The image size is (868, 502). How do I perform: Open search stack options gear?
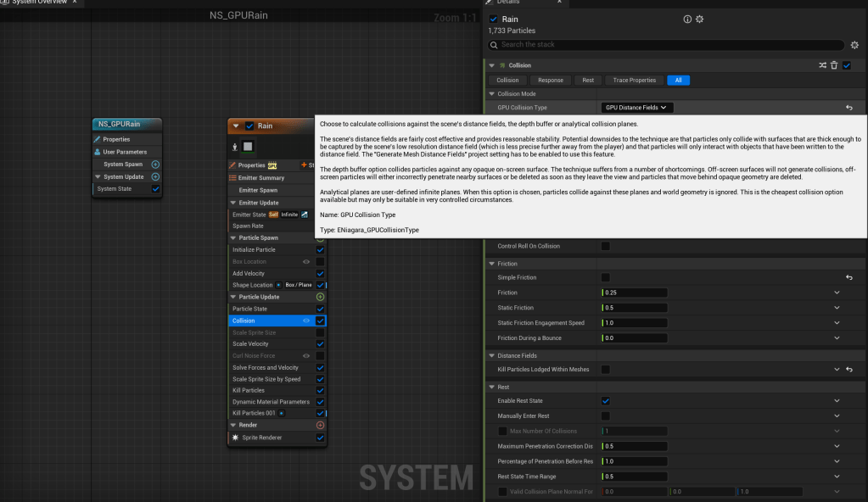pos(854,45)
